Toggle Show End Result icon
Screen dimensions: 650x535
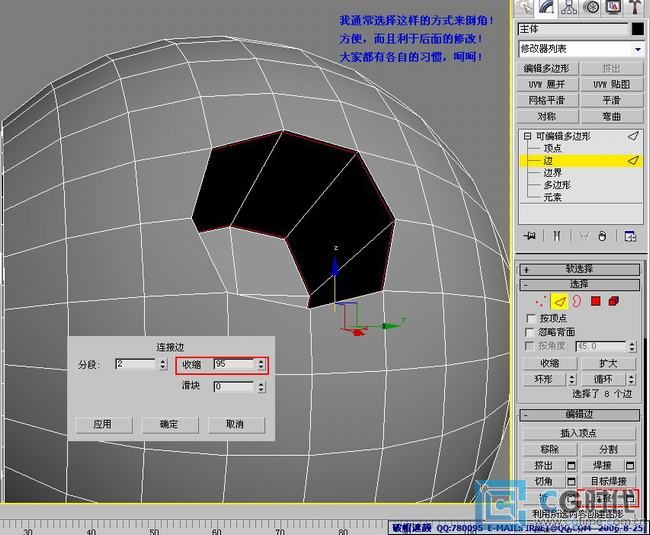tap(557, 236)
